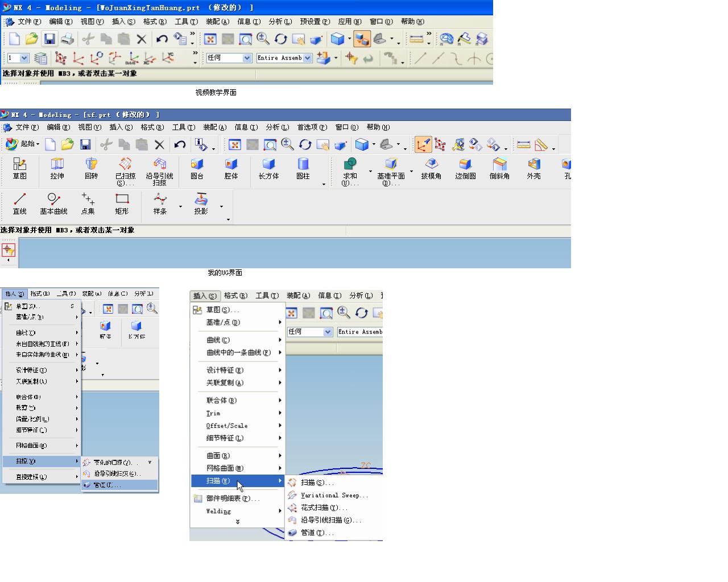Expand the full 插入 menu with the bottom chevron
The image size is (728, 582).
point(238,522)
